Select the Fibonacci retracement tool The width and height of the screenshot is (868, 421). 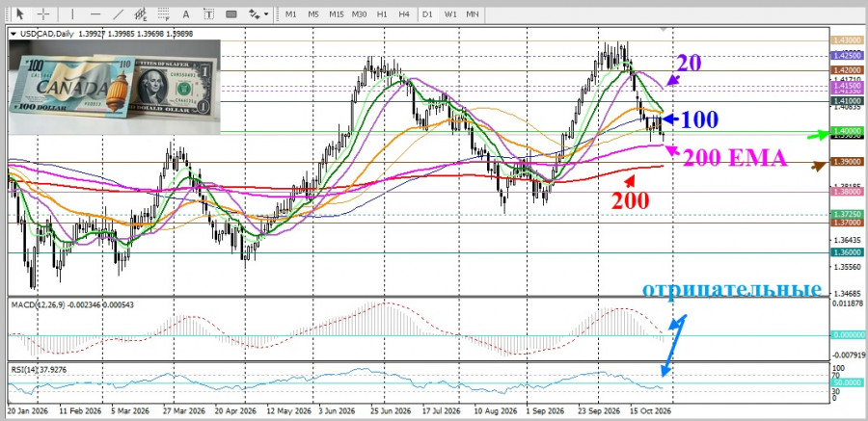coord(163,13)
